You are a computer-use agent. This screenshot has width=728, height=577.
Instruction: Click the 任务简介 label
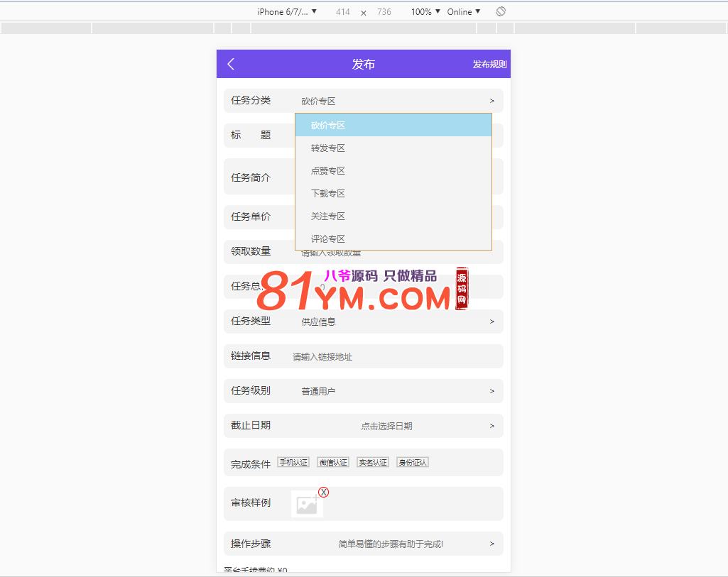pyautogui.click(x=251, y=177)
